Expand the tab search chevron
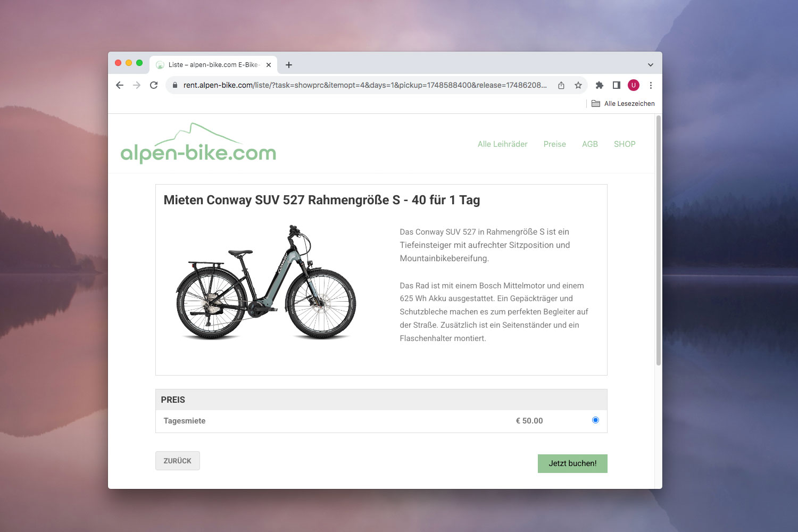Image resolution: width=798 pixels, height=532 pixels. pos(650,65)
